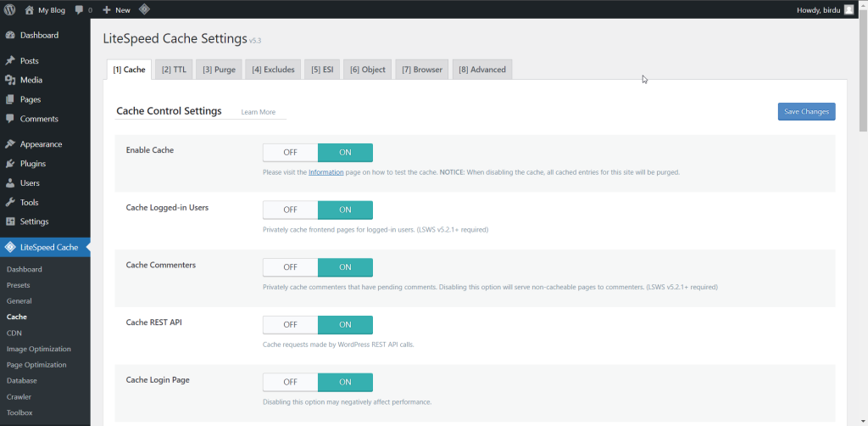This screenshot has width=868, height=426.
Task: Open Howdy, birdu account menu
Action: click(825, 10)
